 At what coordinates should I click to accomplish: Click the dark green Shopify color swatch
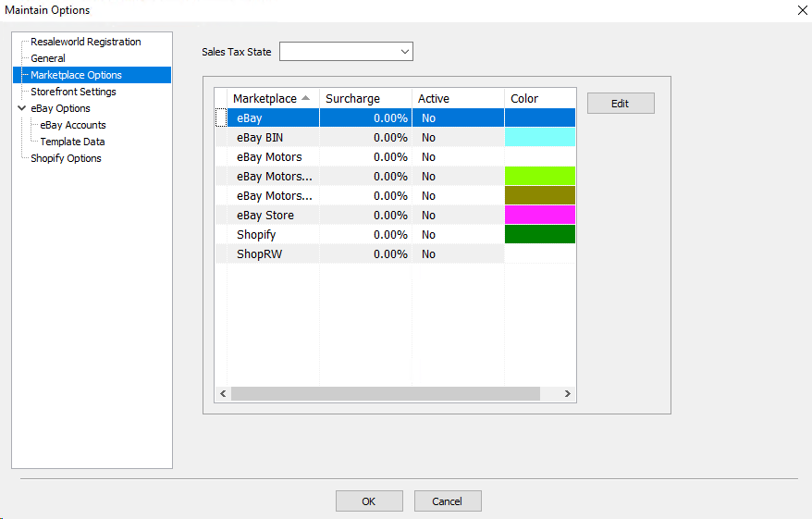[540, 235]
